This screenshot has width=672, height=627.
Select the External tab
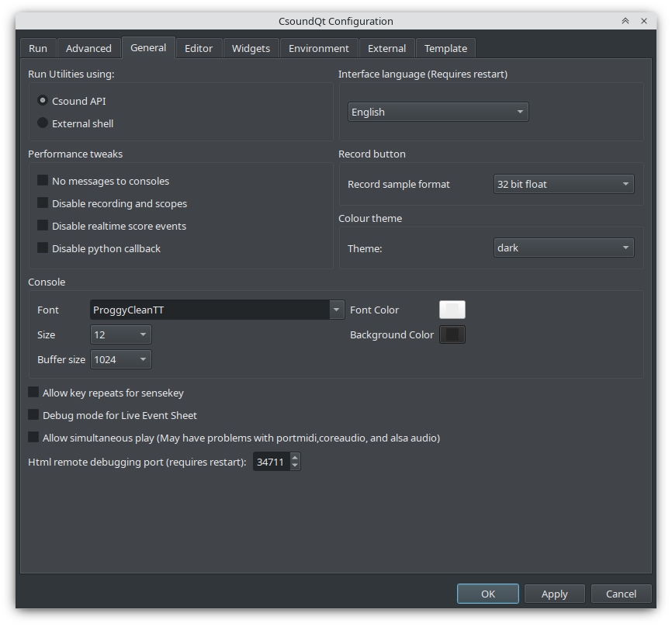[386, 48]
